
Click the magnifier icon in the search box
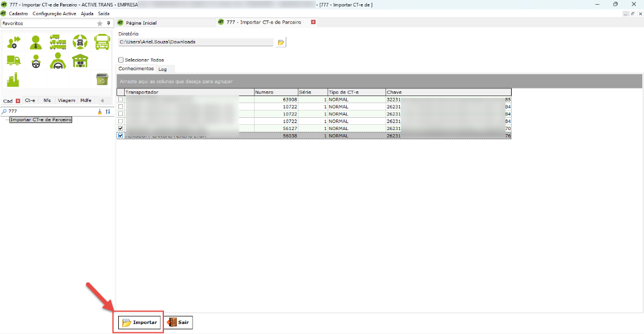(x=4, y=111)
